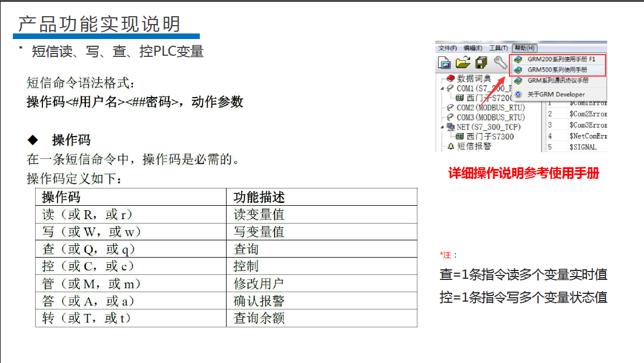
Task: Open the 文件(F) menu
Action: (x=447, y=48)
